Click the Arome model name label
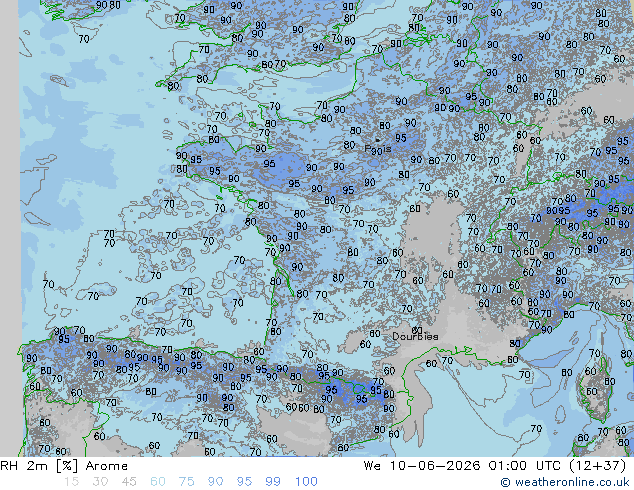The image size is (634, 490). (x=107, y=466)
